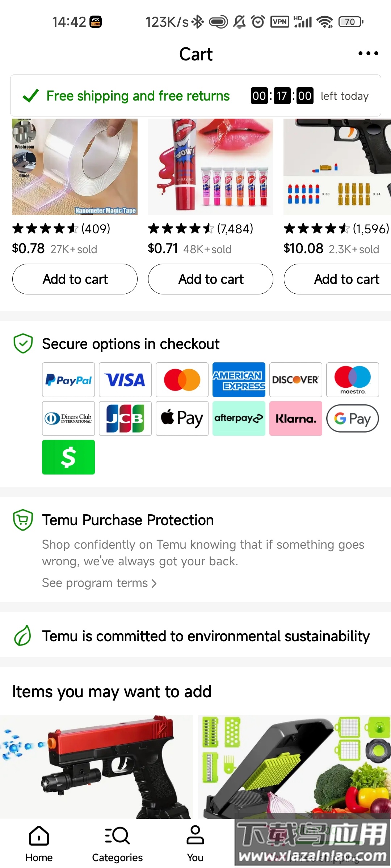Tap the American Express payment icon
The height and width of the screenshot is (868, 391).
(x=239, y=380)
